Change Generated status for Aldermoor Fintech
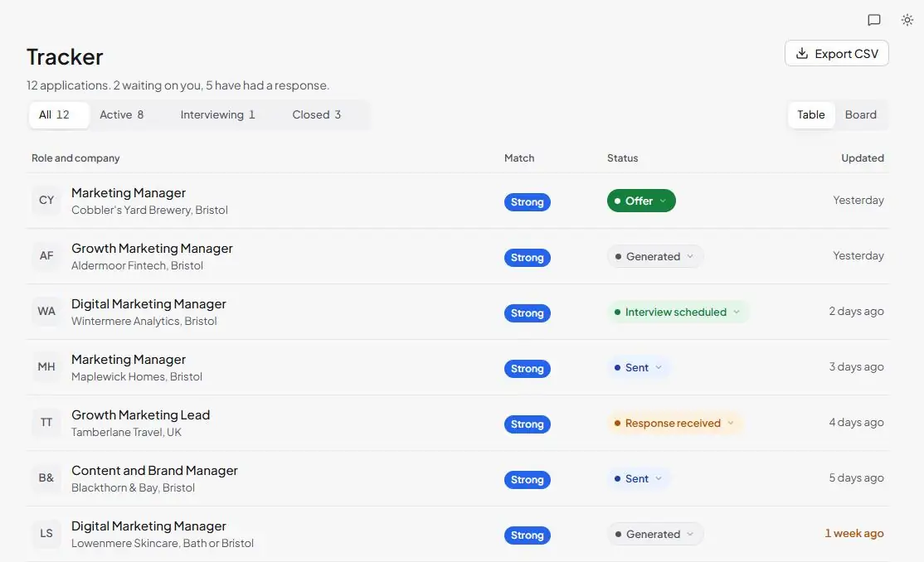924x562 pixels. 654,256
